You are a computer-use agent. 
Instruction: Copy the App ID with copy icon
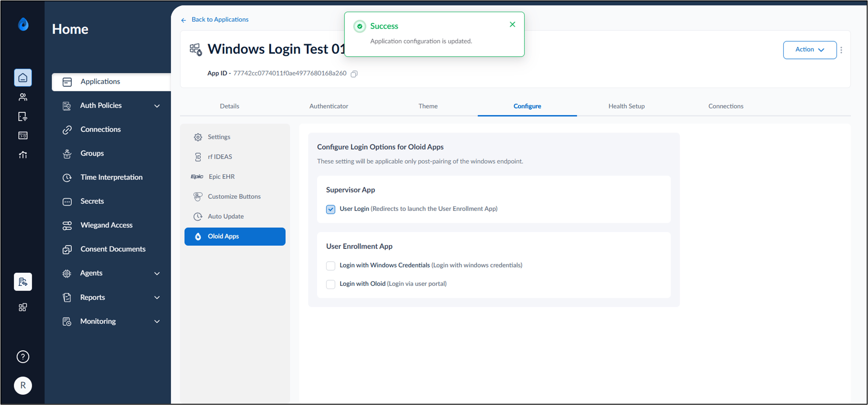coord(354,74)
